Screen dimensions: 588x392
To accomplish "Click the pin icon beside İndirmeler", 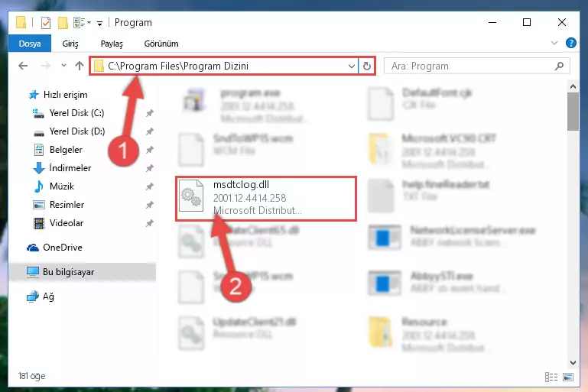I will coord(150,168).
